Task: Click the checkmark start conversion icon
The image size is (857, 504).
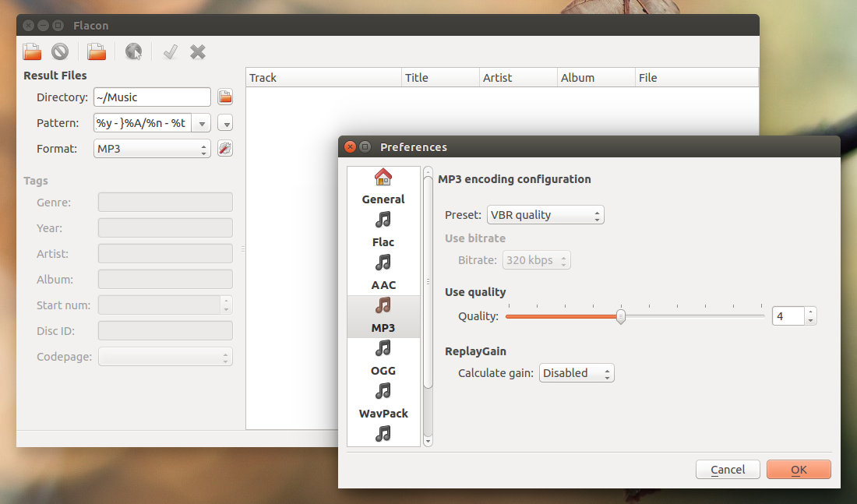Action: click(170, 52)
